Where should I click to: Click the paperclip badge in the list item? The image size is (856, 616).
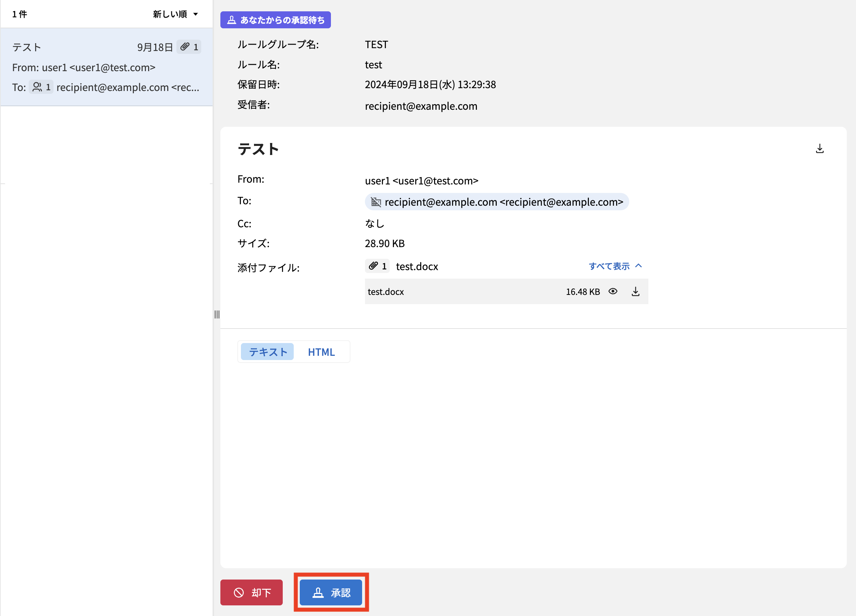coord(189,47)
